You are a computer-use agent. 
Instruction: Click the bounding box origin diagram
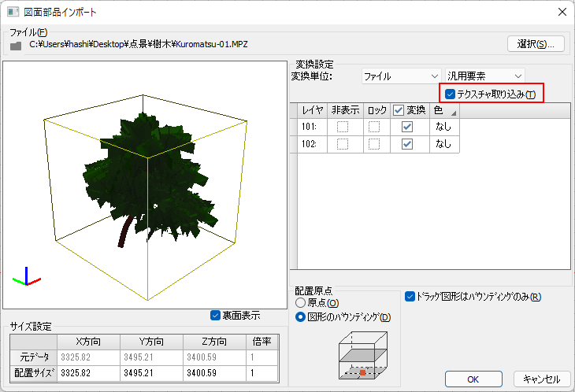[362, 355]
